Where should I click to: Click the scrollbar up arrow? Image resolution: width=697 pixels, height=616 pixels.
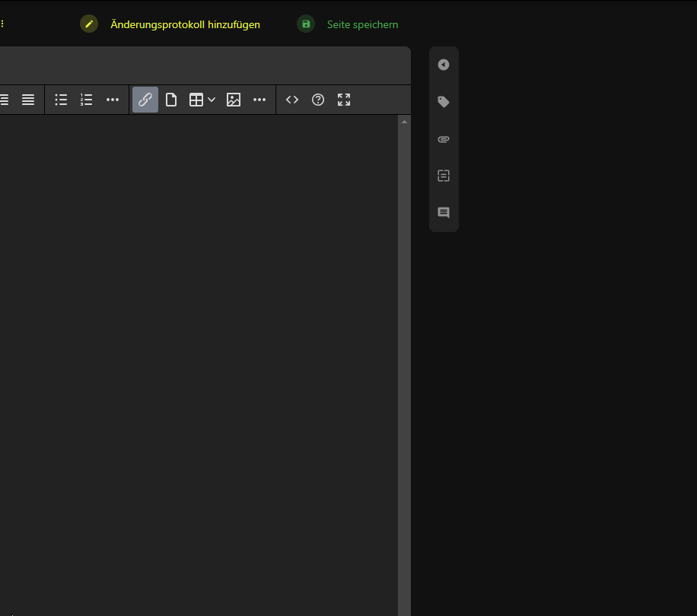pyautogui.click(x=404, y=120)
